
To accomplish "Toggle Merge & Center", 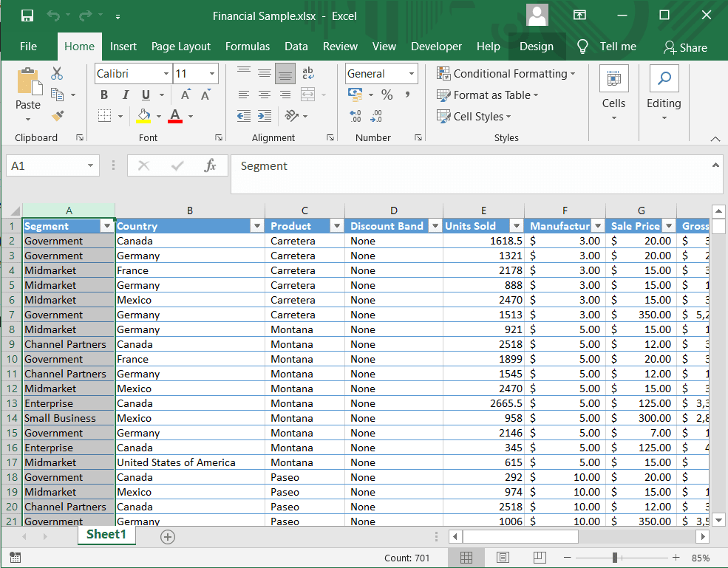I will [x=308, y=95].
